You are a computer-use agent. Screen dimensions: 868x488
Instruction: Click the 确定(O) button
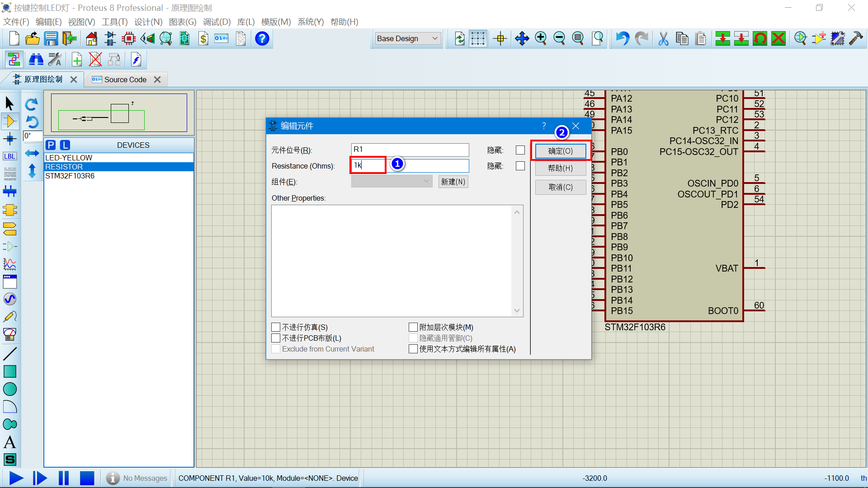tap(561, 151)
